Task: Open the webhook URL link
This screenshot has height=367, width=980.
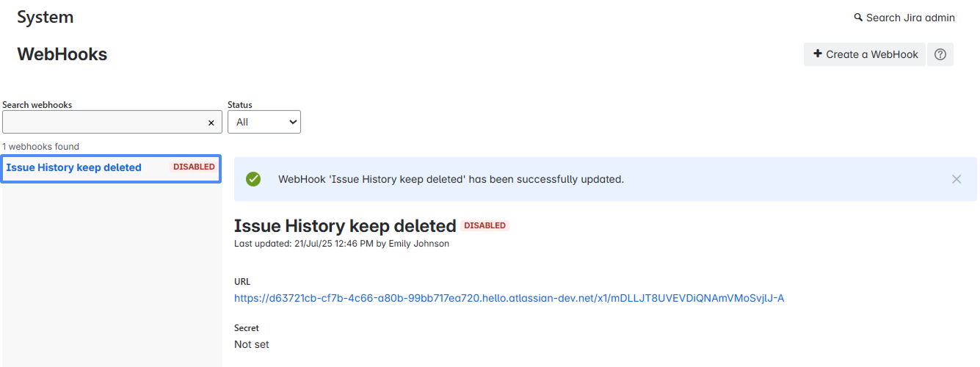Action: [x=509, y=298]
